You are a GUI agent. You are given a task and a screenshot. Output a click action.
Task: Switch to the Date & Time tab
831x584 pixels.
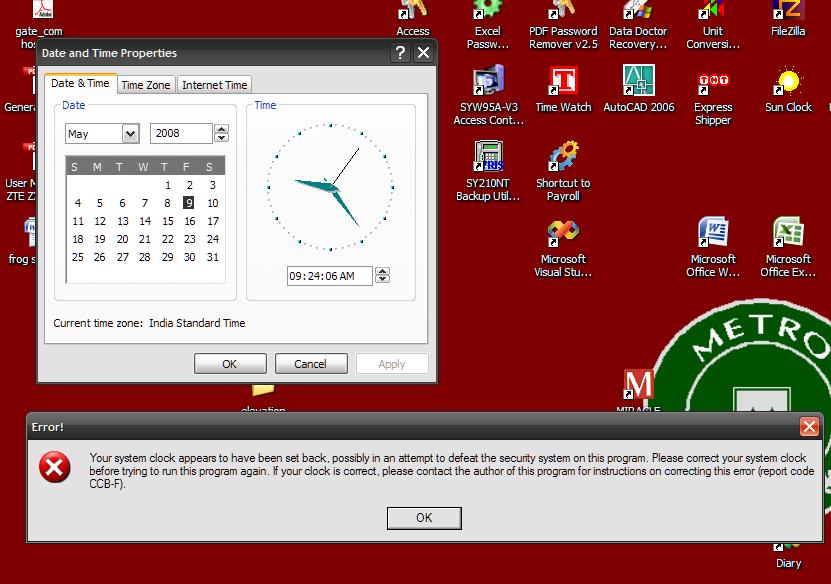[80, 83]
